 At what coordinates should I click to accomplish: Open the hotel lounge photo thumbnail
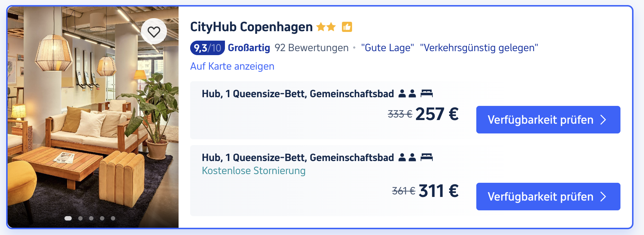(x=93, y=117)
